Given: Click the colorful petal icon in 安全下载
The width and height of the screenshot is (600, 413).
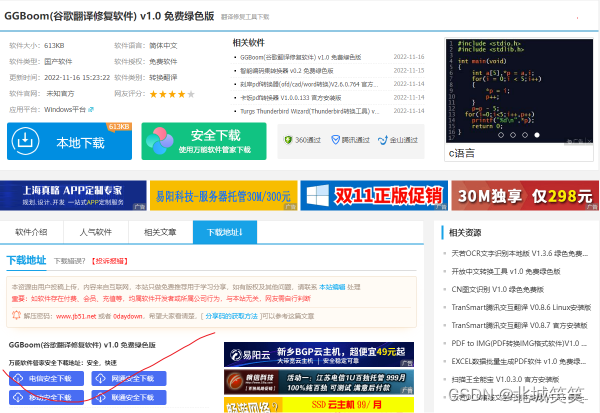Looking at the screenshot, I should (159, 141).
